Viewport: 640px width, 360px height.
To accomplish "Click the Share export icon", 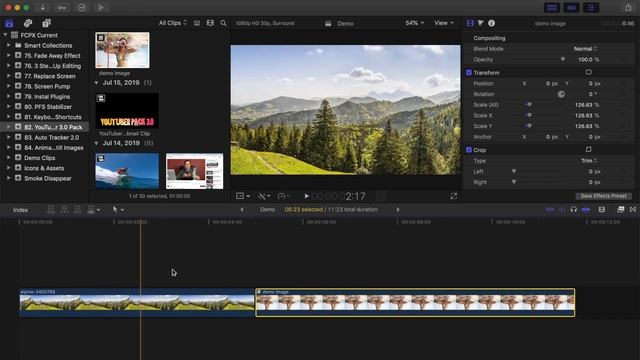I will [628, 7].
